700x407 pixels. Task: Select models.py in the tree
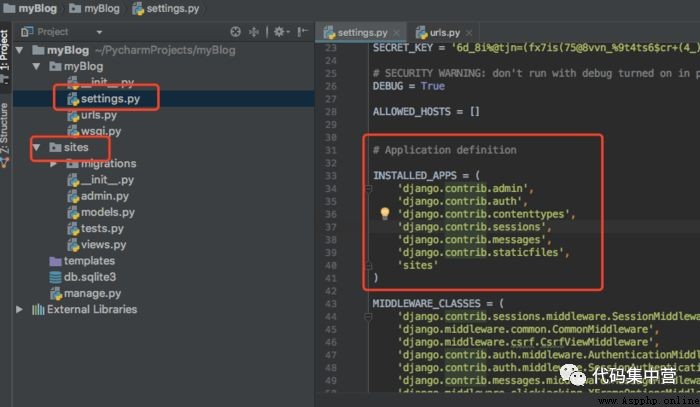pos(101,212)
